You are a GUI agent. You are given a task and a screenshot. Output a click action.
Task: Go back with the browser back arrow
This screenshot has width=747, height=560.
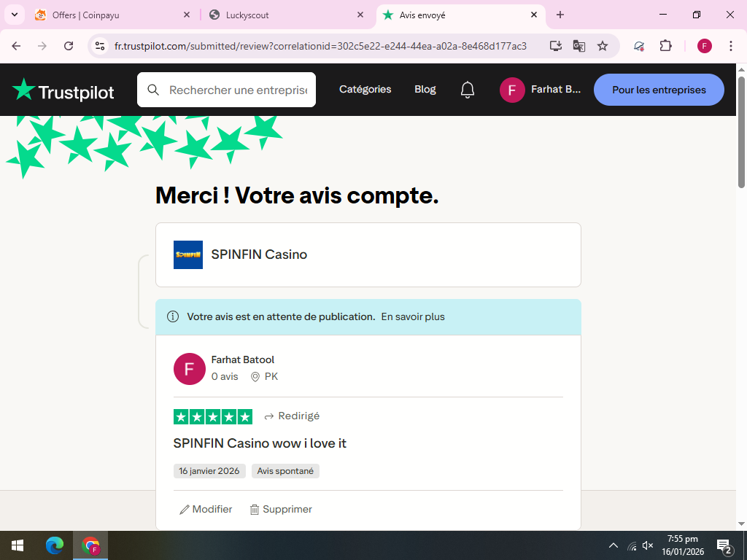point(16,46)
